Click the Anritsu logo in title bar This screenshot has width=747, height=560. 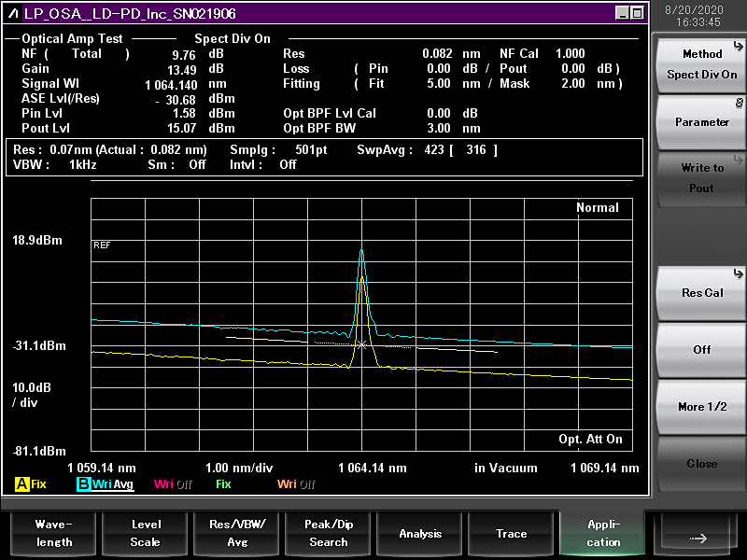15,13
